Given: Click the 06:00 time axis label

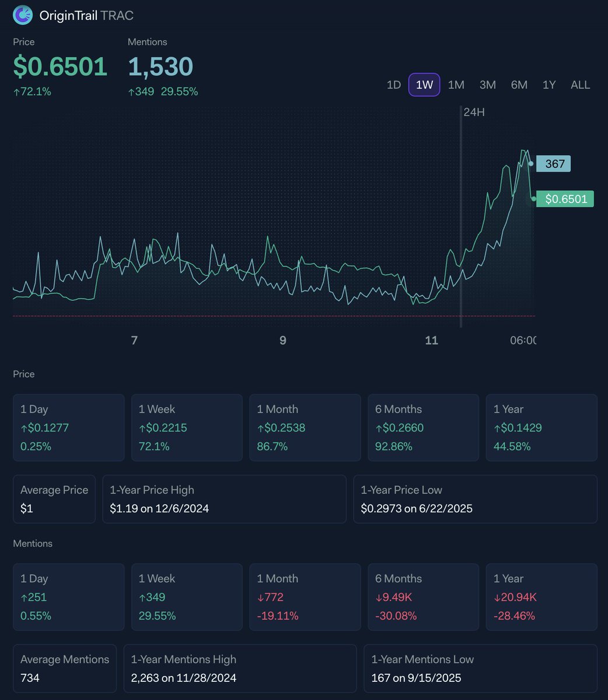Looking at the screenshot, I should pos(523,340).
